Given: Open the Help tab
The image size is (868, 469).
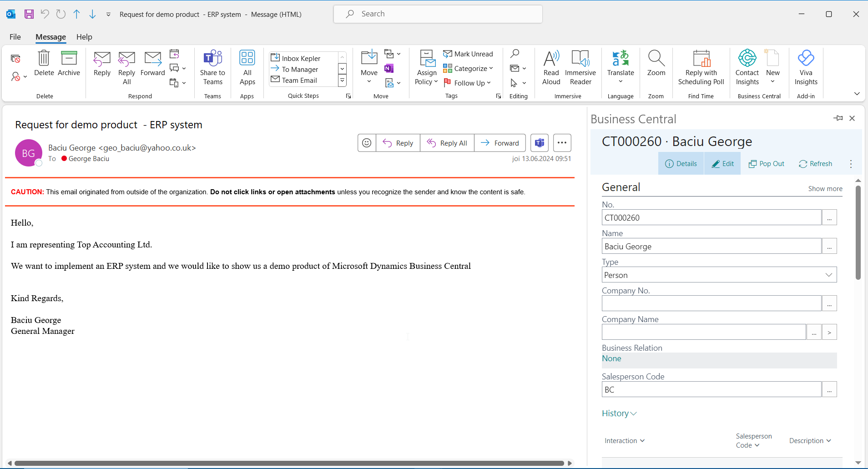Looking at the screenshot, I should coord(84,37).
